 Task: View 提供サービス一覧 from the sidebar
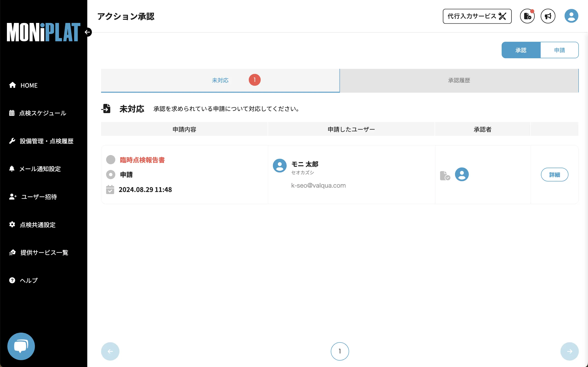[x=44, y=253]
